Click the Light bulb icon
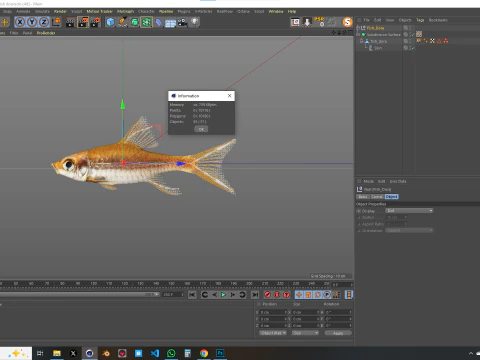This screenshot has width=480, height=360. point(194,22)
